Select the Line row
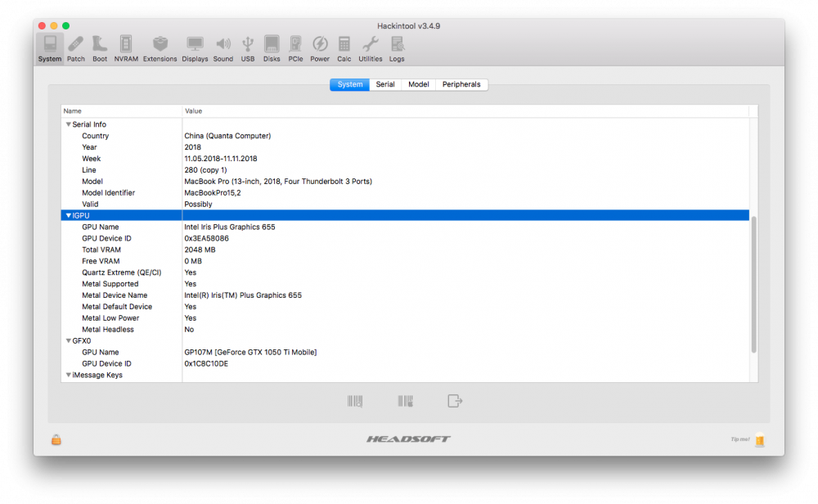 [405, 170]
